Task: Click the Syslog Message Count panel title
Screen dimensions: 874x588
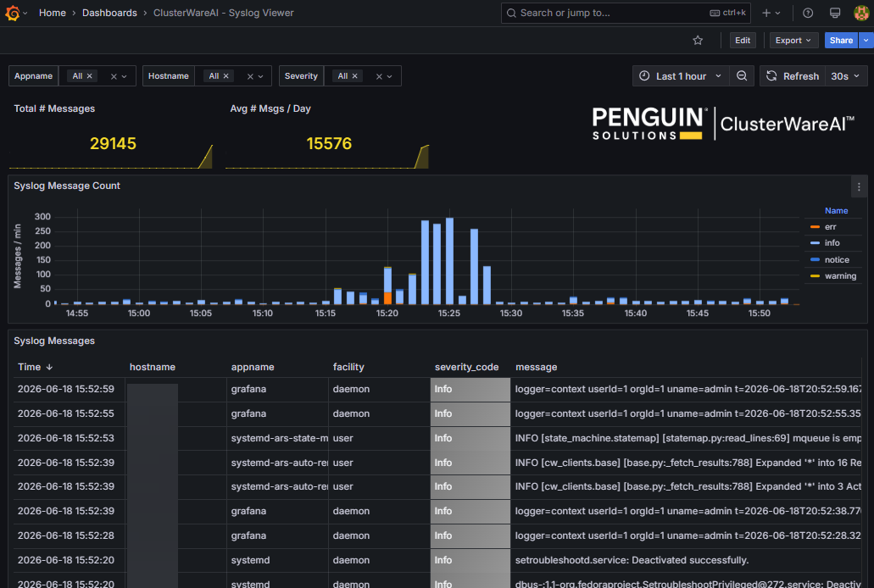Action: [67, 186]
